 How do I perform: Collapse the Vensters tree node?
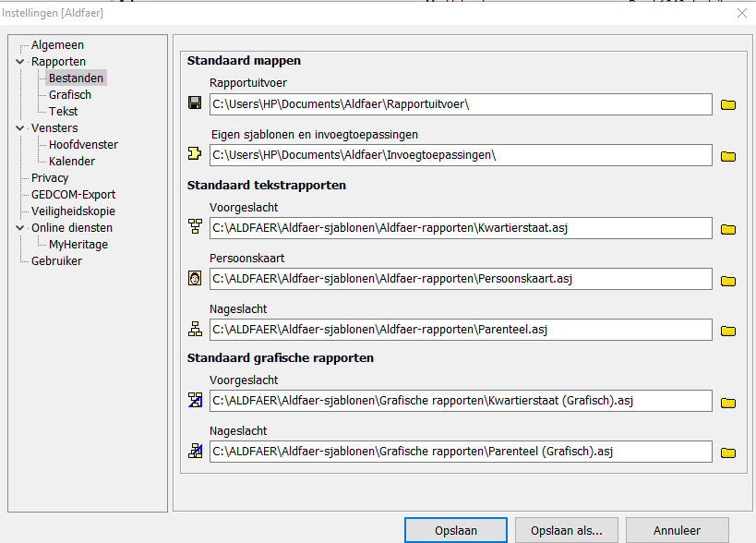pyautogui.click(x=20, y=128)
